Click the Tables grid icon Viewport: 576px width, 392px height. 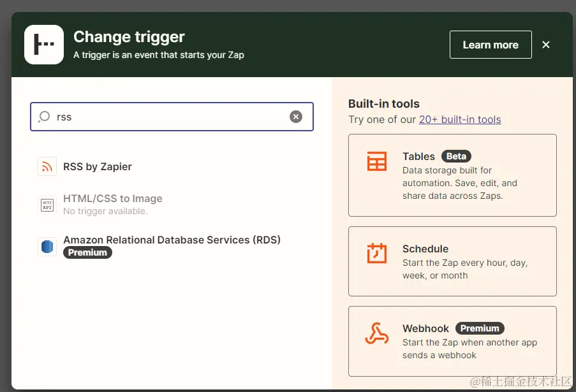[377, 161]
